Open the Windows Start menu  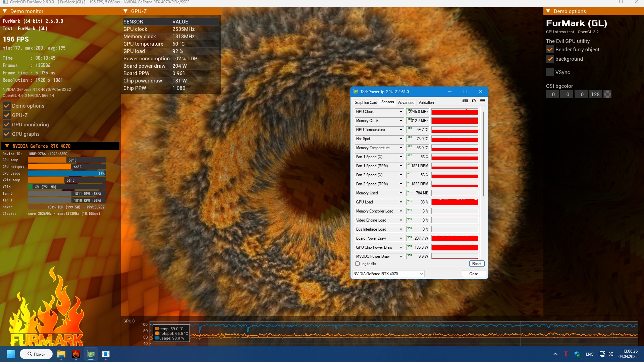pyautogui.click(x=11, y=354)
